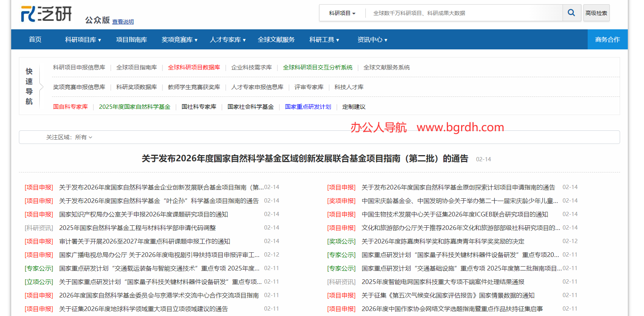Image resolution: width=644 pixels, height=316 pixels.
Task: Click [奖项公示] tag before 陈嘉庚科学奖 row
Action: (x=341, y=242)
